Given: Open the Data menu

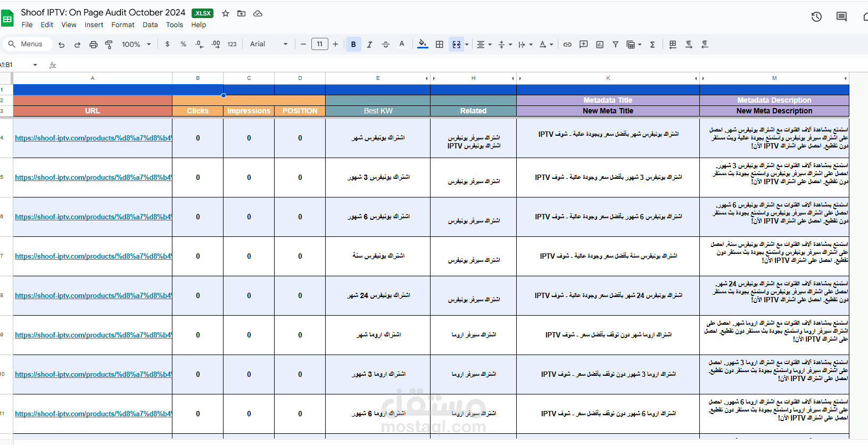Looking at the screenshot, I should (x=150, y=25).
